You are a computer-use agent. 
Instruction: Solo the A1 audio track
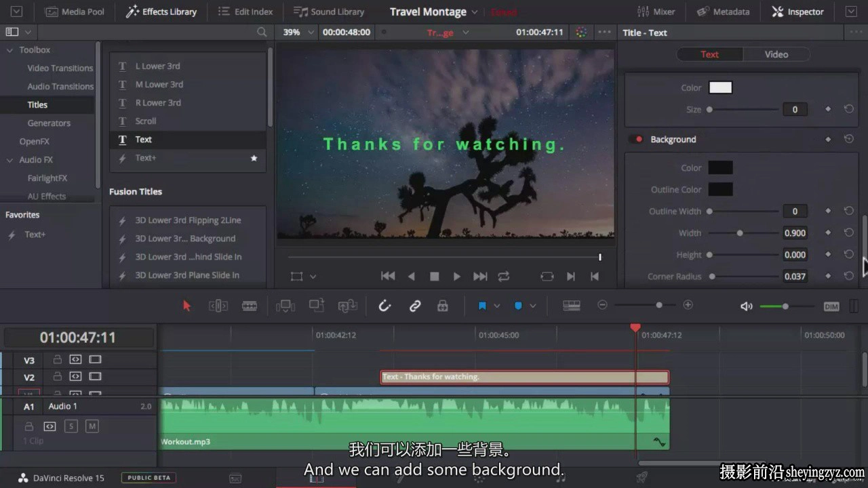(x=71, y=426)
